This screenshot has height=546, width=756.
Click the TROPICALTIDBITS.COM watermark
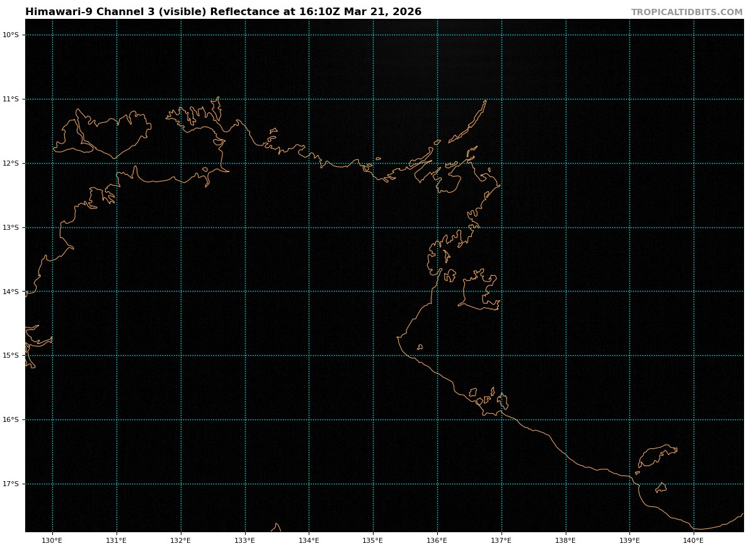(x=687, y=13)
